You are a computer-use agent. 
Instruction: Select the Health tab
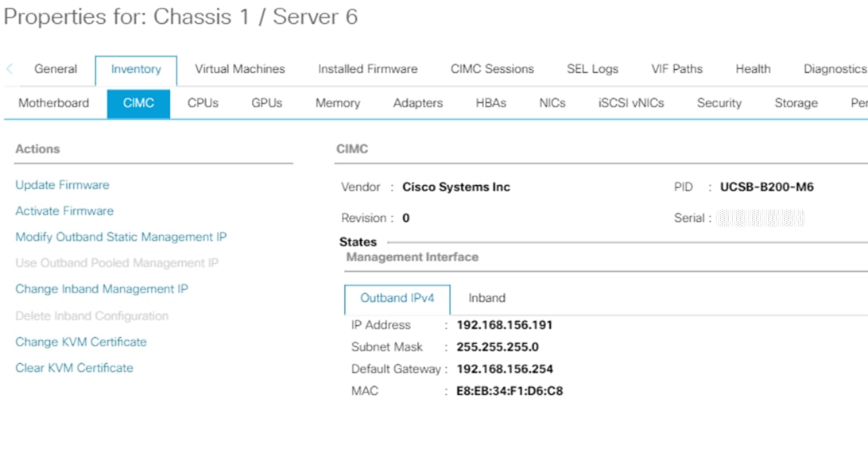tap(752, 69)
